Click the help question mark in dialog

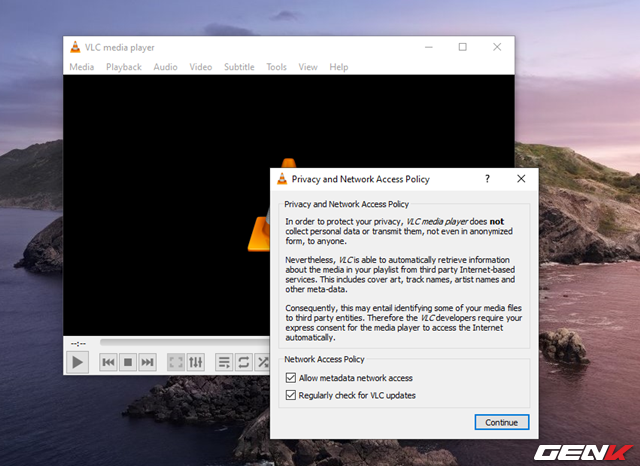[487, 179]
